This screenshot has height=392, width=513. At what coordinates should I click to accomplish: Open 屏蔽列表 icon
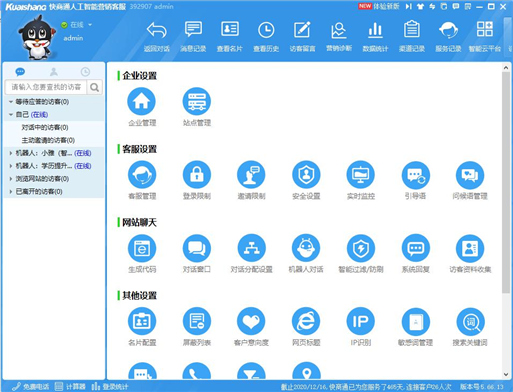click(197, 321)
